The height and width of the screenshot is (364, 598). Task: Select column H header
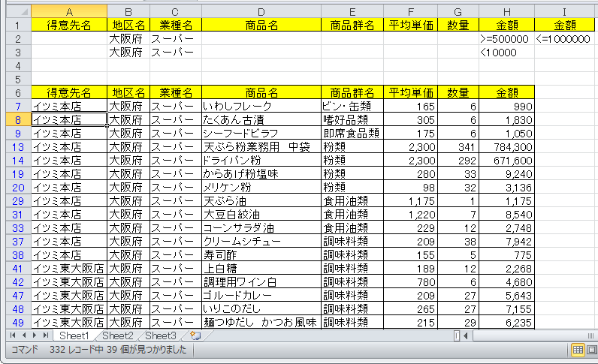(x=506, y=11)
